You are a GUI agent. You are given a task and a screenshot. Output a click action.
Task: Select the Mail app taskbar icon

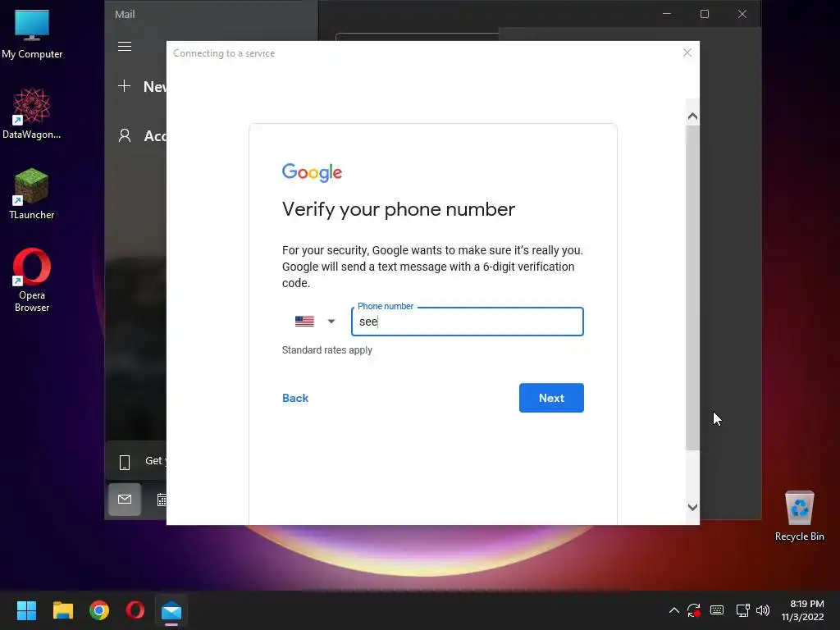(171, 610)
